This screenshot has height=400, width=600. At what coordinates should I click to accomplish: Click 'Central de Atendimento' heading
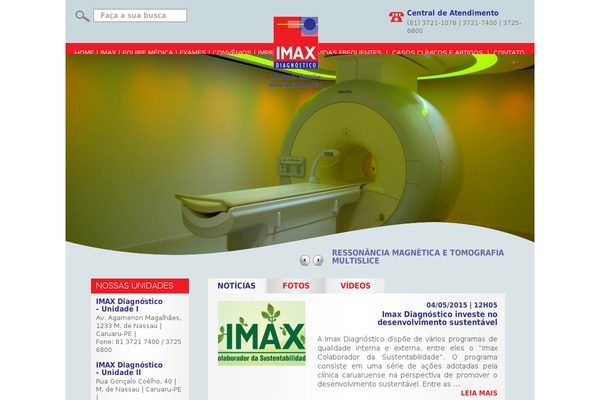(452, 13)
